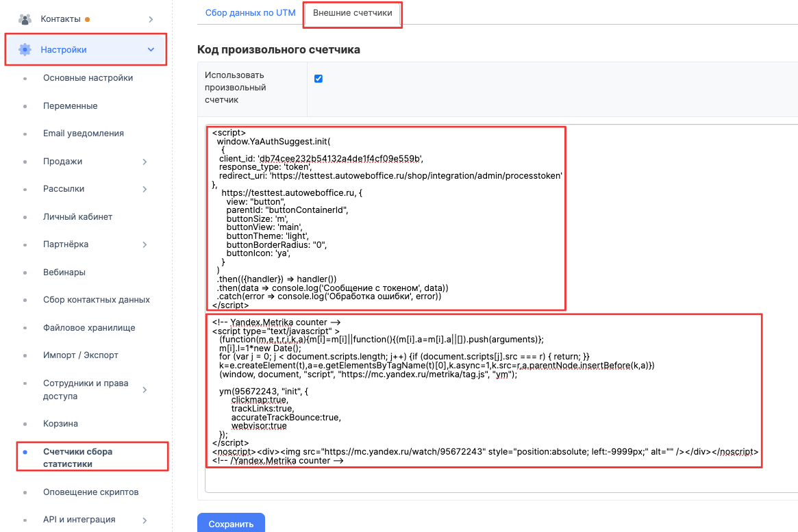Go to Переменные settings

(x=71, y=106)
